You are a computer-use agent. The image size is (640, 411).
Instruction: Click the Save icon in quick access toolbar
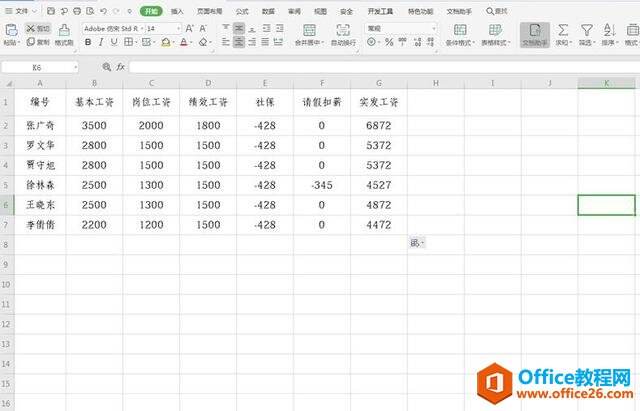(51, 11)
